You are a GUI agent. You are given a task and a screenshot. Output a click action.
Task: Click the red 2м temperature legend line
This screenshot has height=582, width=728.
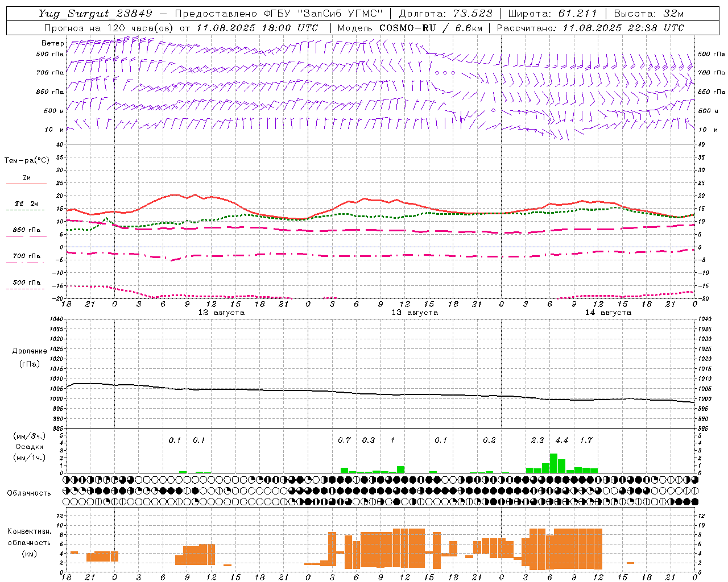26,184
